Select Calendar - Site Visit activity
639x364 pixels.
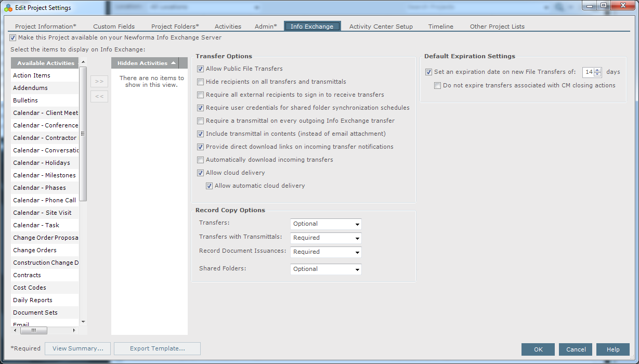(x=45, y=213)
